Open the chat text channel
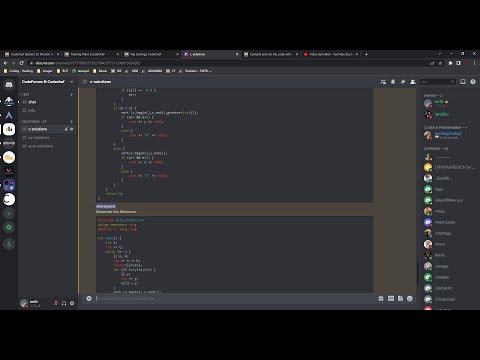Image resolution: width=480 pixels, height=360 pixels. tap(47, 102)
